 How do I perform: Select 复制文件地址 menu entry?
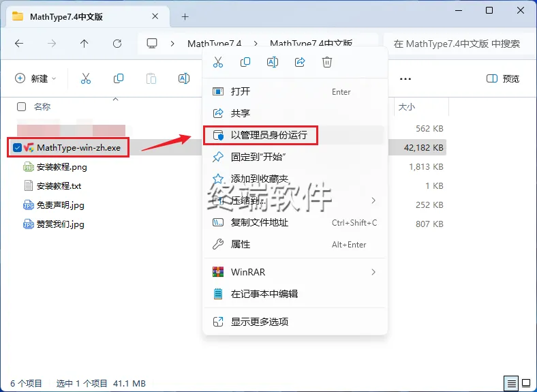click(295, 223)
